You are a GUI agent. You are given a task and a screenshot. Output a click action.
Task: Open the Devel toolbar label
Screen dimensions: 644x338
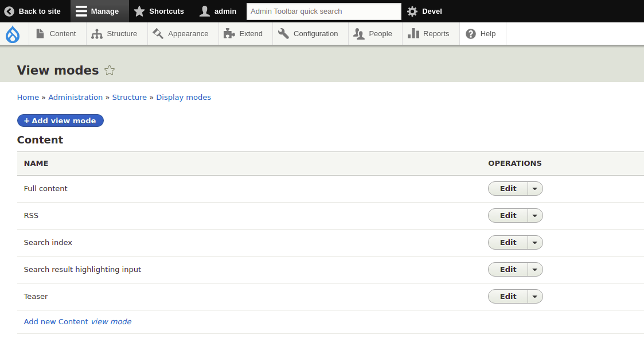tap(432, 11)
